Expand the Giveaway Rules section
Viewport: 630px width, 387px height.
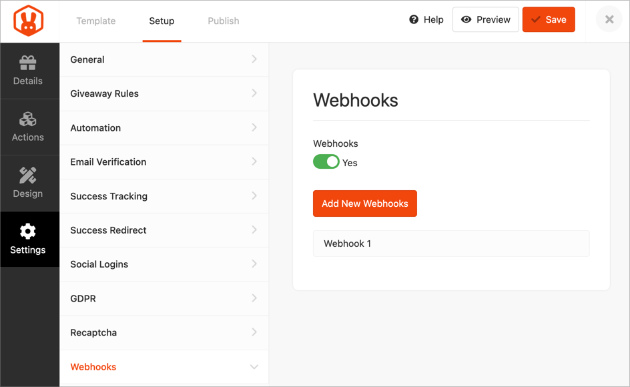coord(164,94)
